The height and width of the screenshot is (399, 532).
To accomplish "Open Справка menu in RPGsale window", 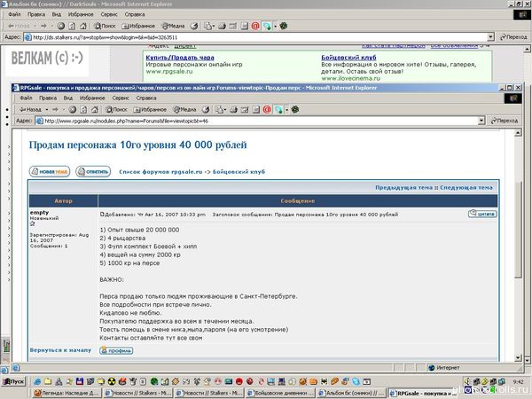I will pyautogui.click(x=146, y=98).
